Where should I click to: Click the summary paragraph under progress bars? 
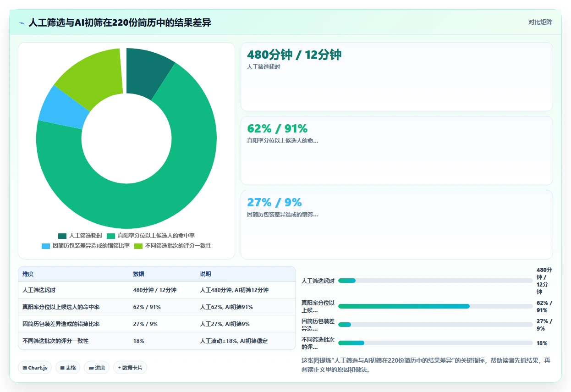(x=426, y=365)
